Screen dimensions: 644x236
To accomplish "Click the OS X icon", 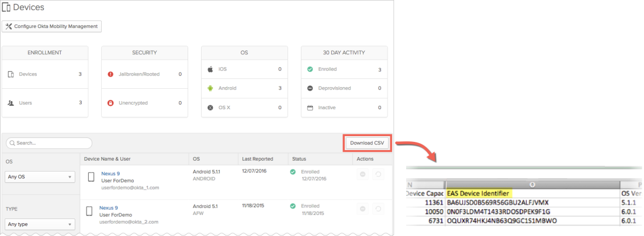I will click(210, 107).
